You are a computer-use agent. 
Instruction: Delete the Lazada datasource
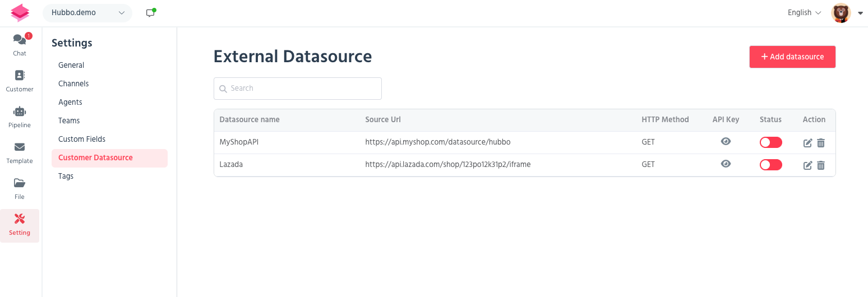(x=821, y=165)
